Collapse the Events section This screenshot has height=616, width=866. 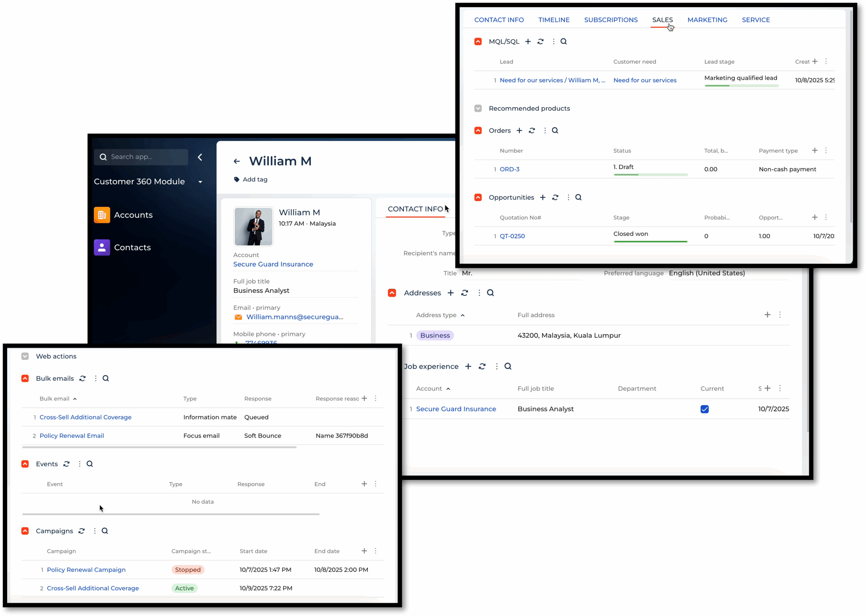tap(25, 464)
